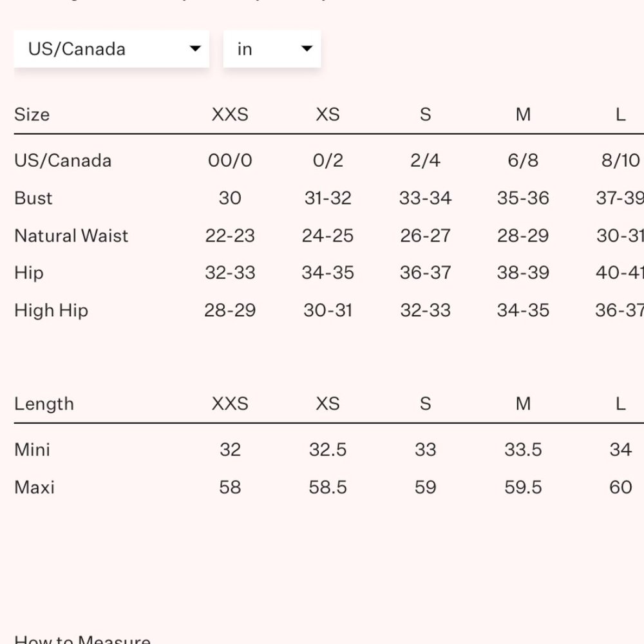Select the XS size column header
Screen dimensions: 644x644
click(x=328, y=115)
